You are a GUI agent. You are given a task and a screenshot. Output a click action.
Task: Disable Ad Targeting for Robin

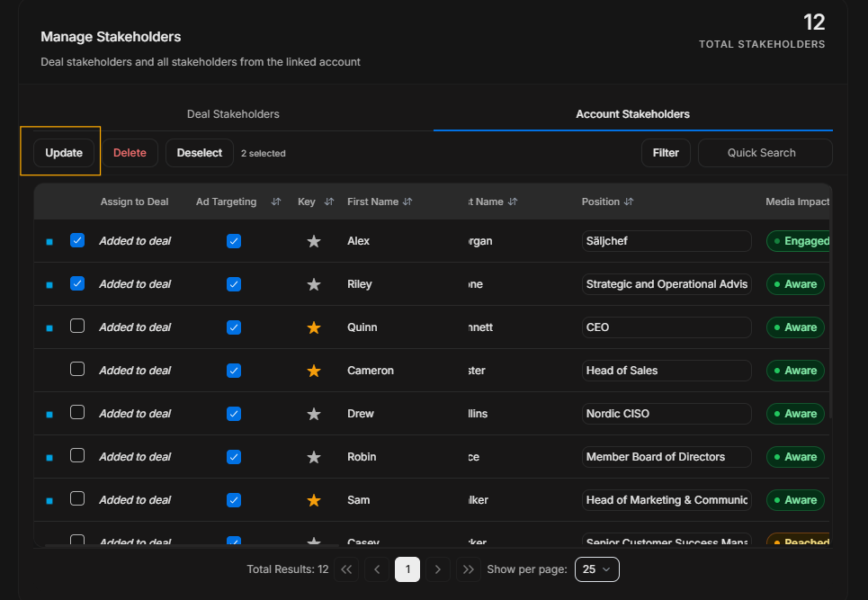[234, 457]
